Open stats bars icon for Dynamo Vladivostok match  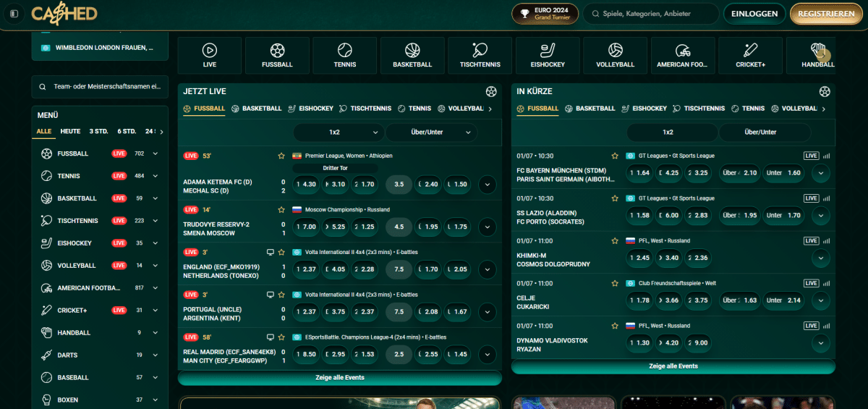(x=826, y=326)
